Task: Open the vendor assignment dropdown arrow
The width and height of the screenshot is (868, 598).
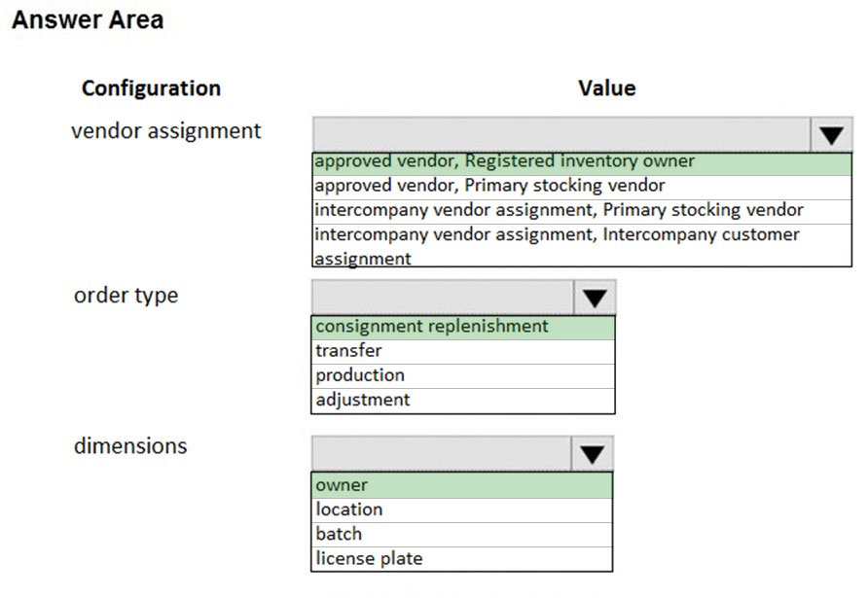Action: [831, 134]
